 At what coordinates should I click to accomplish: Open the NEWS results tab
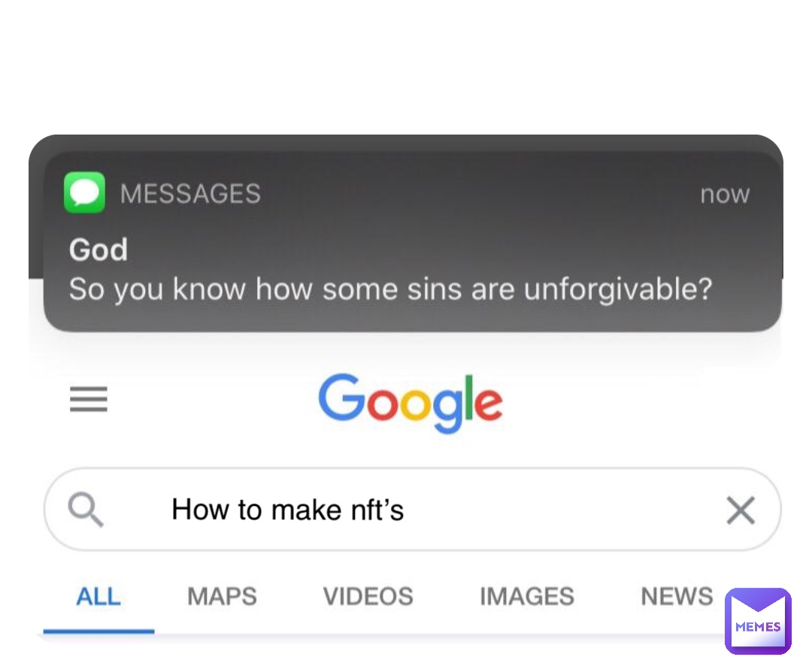pyautogui.click(x=676, y=596)
